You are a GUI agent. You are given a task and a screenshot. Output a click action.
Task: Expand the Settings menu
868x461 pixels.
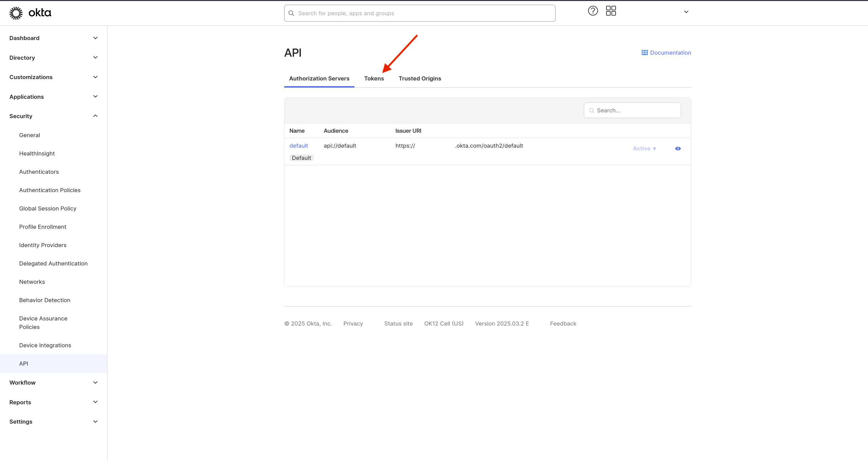click(54, 422)
